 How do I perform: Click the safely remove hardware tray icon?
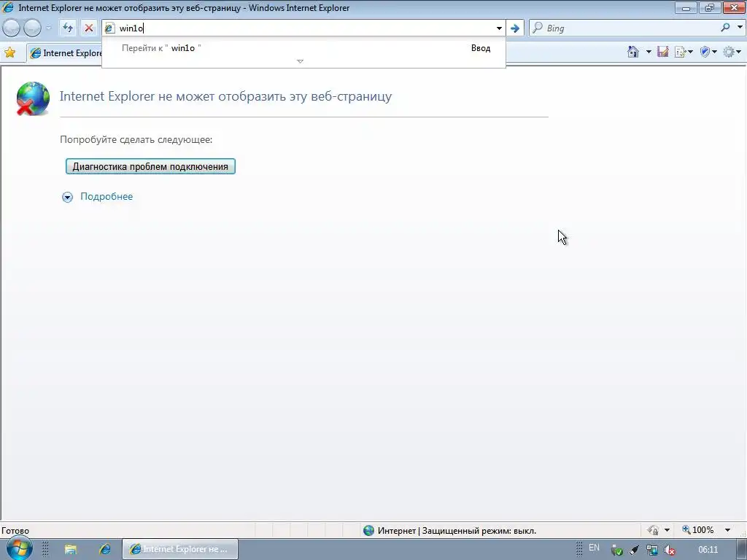coord(617,550)
